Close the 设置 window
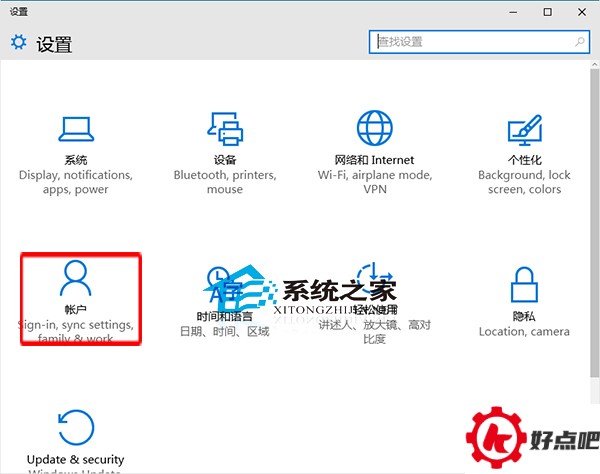The height and width of the screenshot is (474, 600). (x=582, y=12)
